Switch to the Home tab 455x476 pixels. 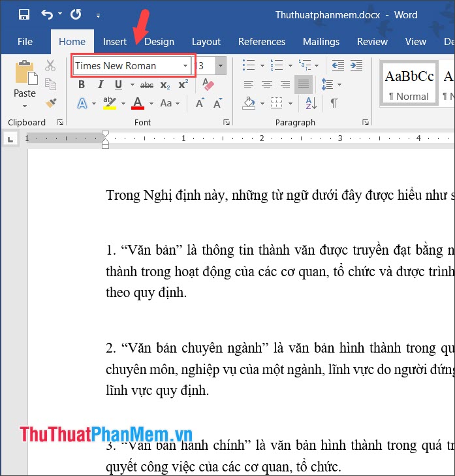[x=72, y=42]
